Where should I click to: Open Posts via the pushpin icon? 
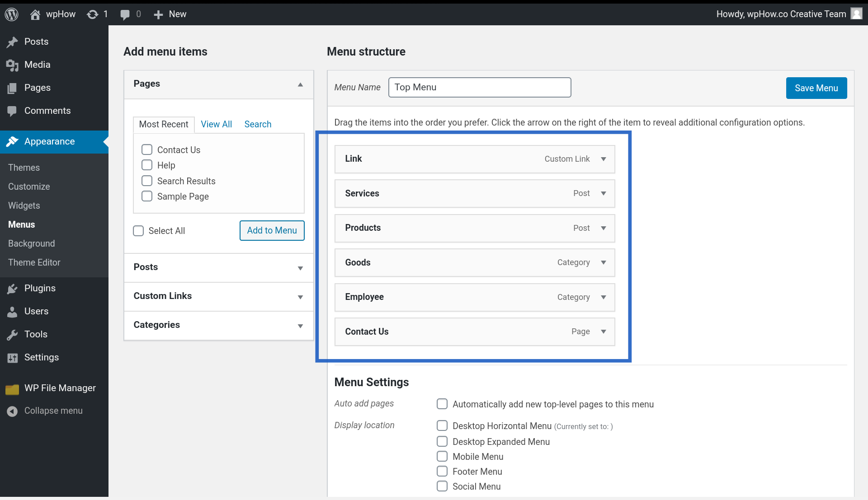point(12,42)
